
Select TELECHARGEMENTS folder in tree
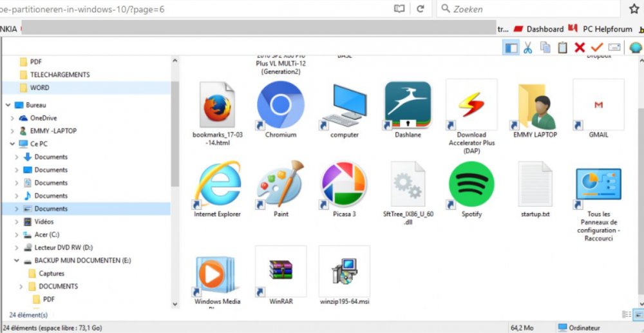coord(59,75)
